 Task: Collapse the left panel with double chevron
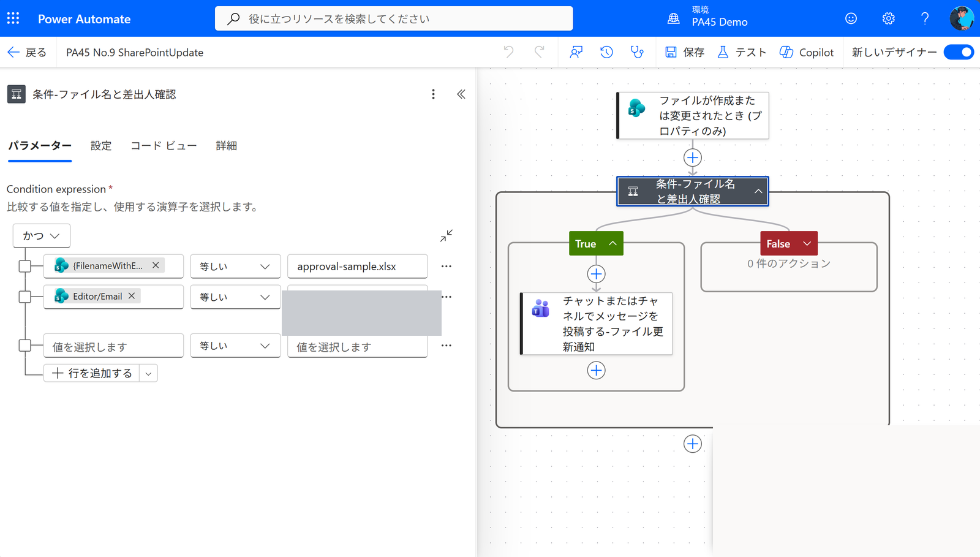pyautogui.click(x=461, y=94)
